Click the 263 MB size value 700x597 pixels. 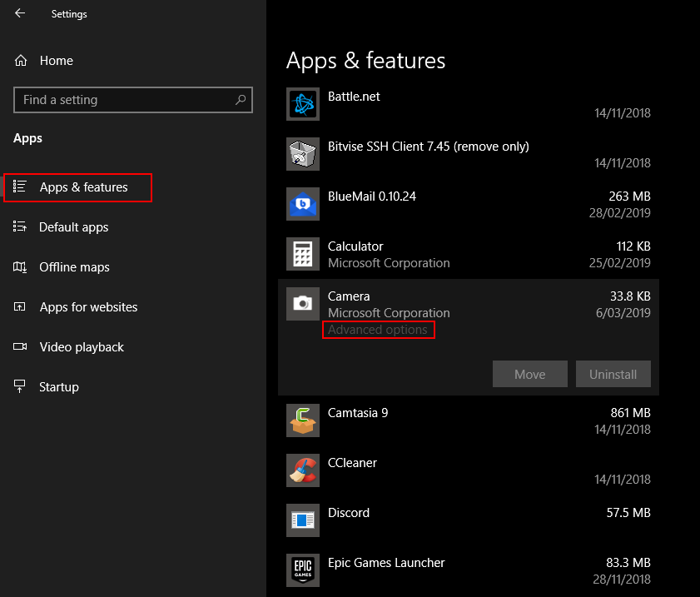pyautogui.click(x=629, y=197)
